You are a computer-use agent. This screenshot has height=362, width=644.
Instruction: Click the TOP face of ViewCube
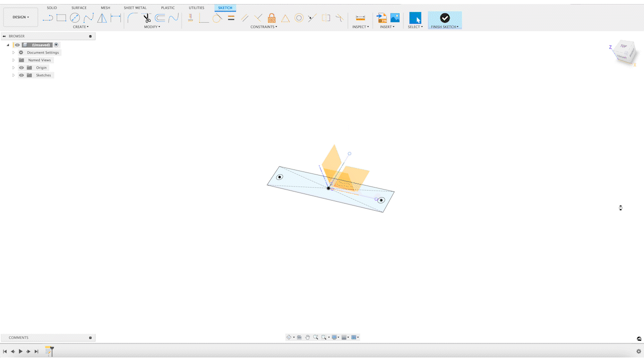tap(623, 46)
